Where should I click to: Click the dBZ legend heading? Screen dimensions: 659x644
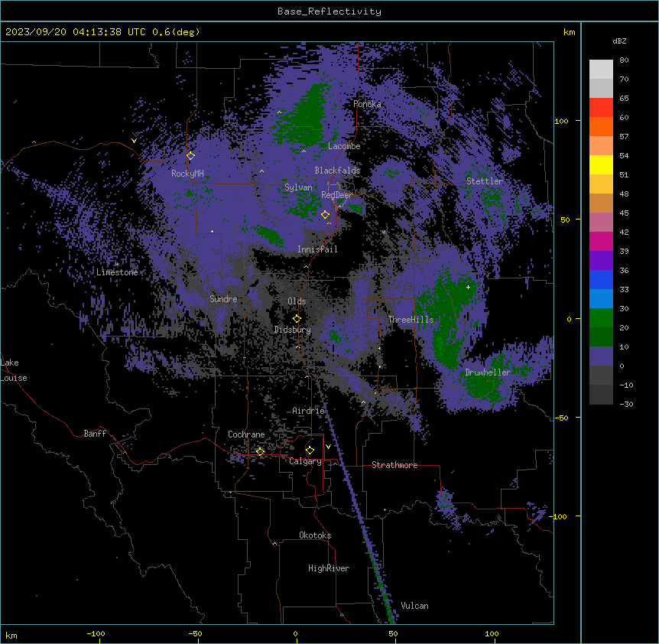tap(619, 41)
